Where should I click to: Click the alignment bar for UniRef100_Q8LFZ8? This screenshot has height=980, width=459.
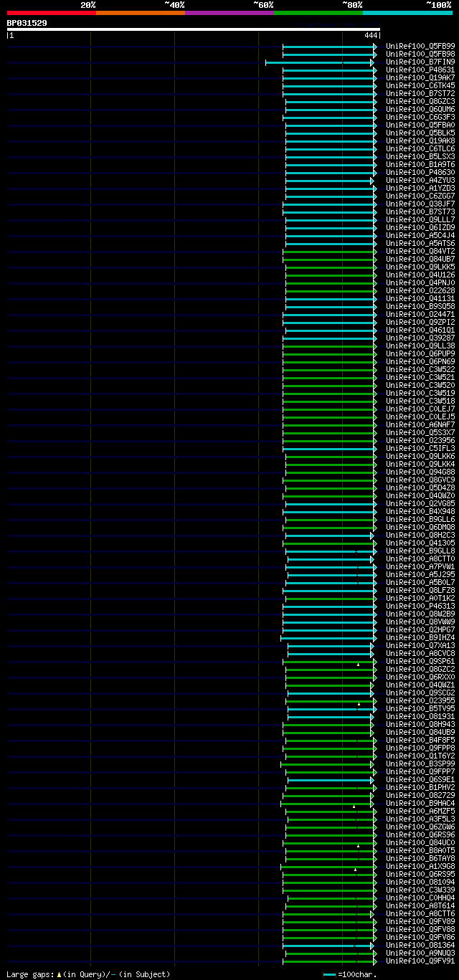(328, 590)
